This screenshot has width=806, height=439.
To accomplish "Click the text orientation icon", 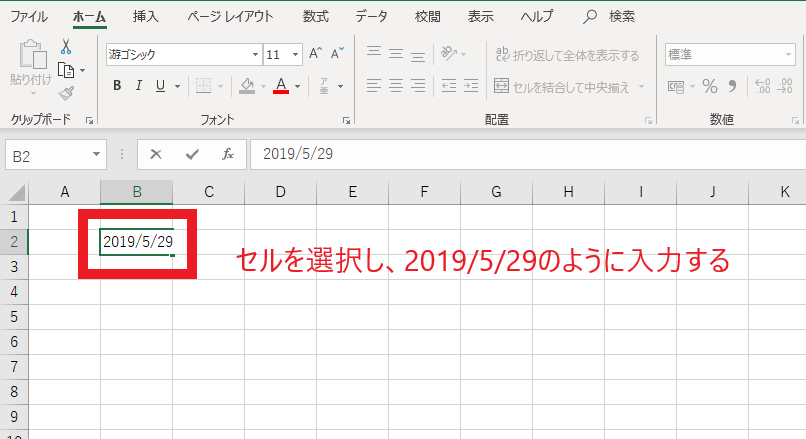I will (449, 53).
